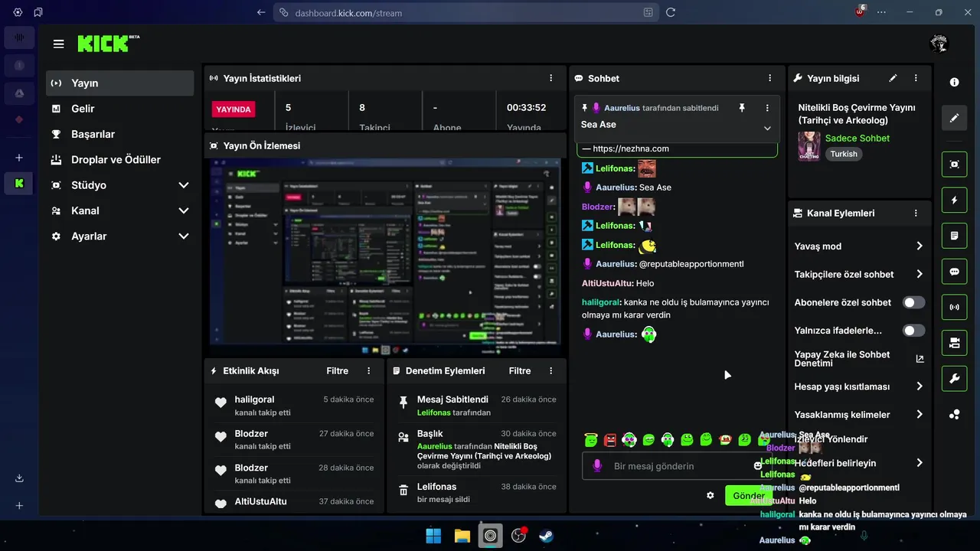Toggle chat bubble widget in right toolbar

954,272
